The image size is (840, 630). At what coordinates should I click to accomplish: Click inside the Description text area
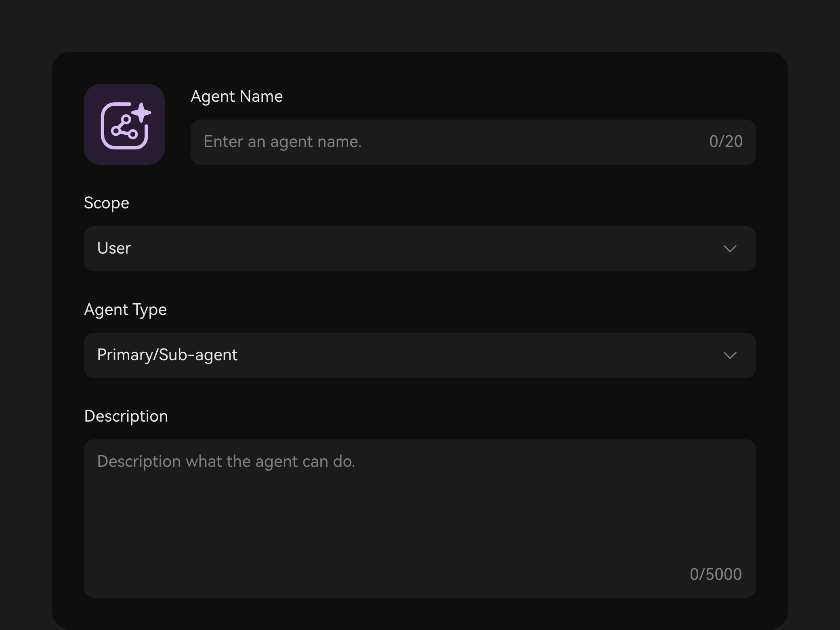click(420, 518)
